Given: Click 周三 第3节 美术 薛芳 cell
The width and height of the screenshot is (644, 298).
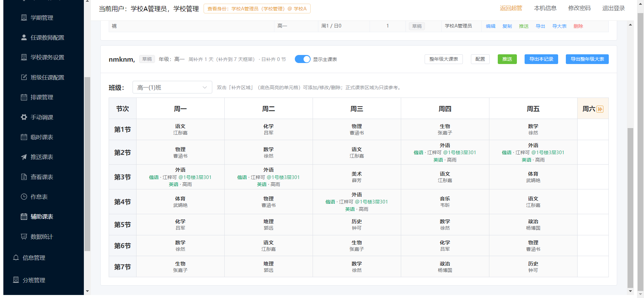Looking at the screenshot, I should coord(357,177).
